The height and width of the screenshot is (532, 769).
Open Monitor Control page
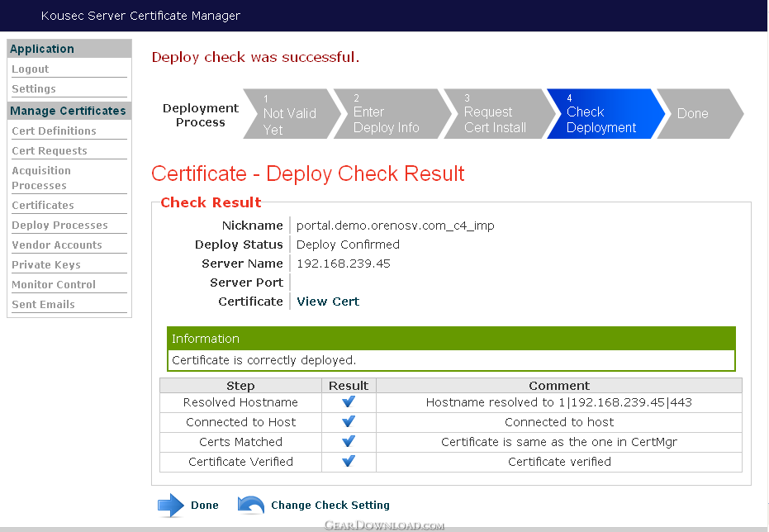(54, 284)
